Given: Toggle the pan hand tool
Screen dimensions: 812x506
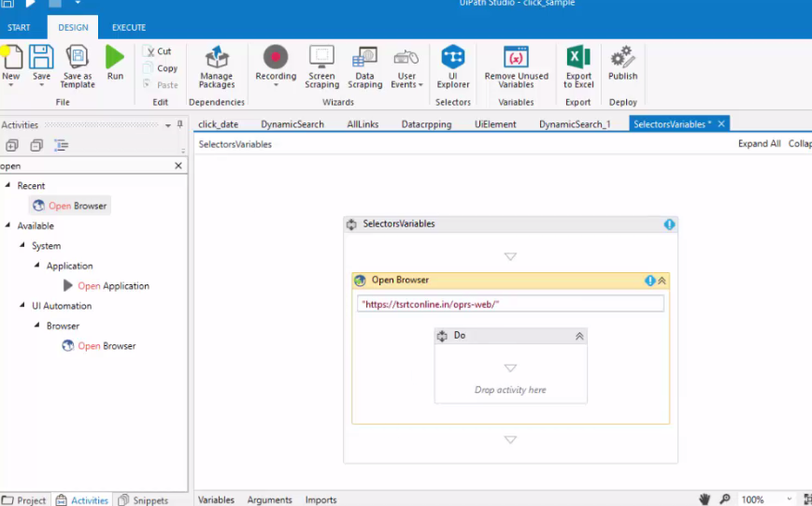Looking at the screenshot, I should pyautogui.click(x=705, y=499).
